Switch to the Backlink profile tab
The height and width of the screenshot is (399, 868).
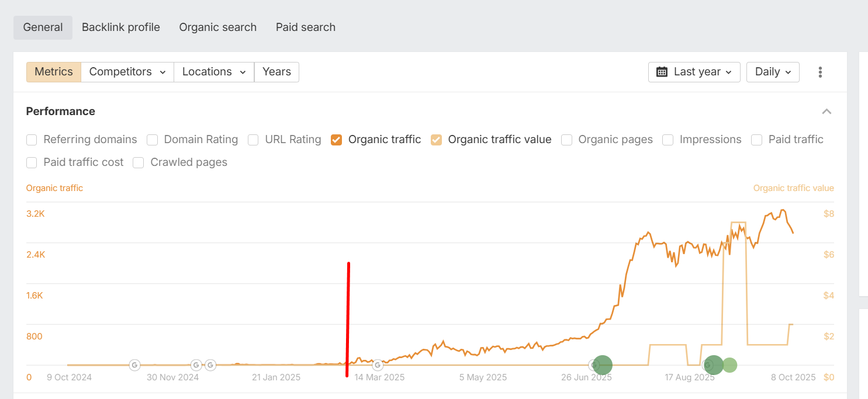point(121,27)
